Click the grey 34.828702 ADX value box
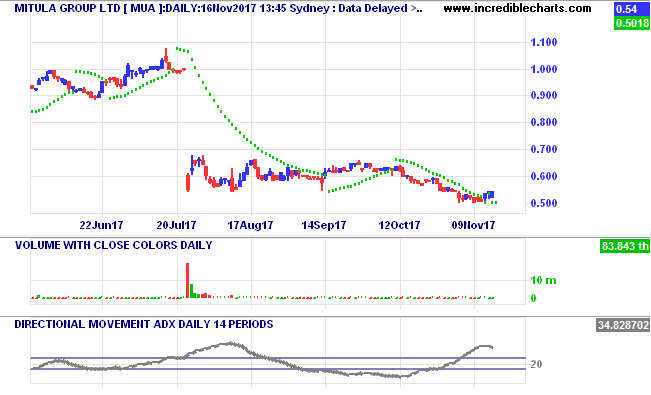Image resolution: width=651 pixels, height=395 pixels. 623,325
